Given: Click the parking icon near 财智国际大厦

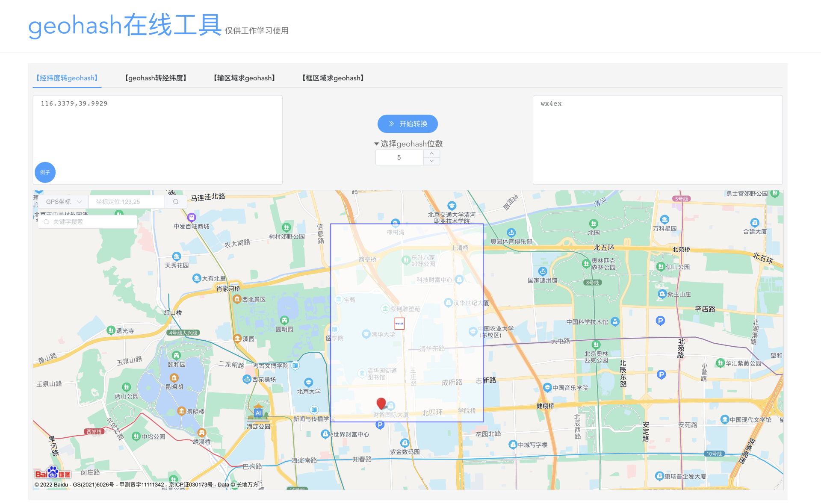Looking at the screenshot, I should 380,425.
